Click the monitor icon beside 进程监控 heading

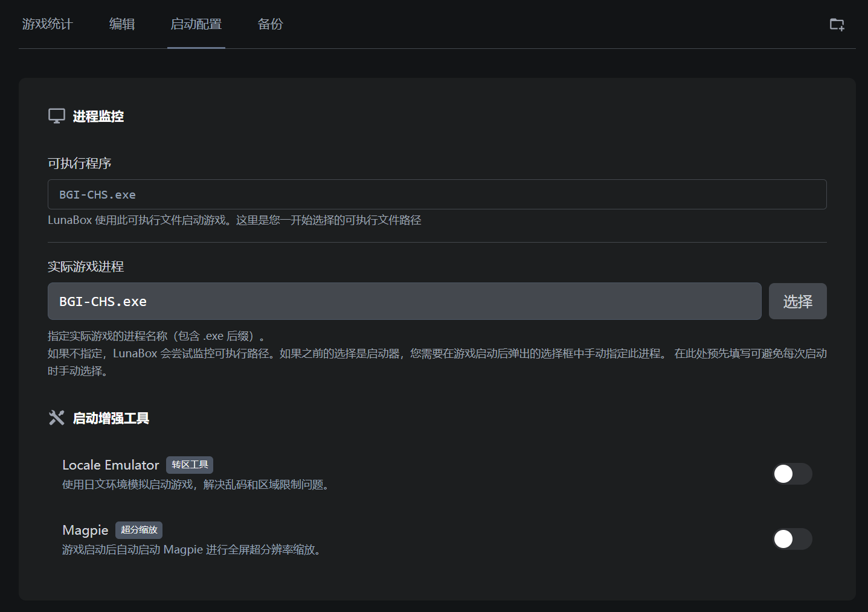pos(56,115)
